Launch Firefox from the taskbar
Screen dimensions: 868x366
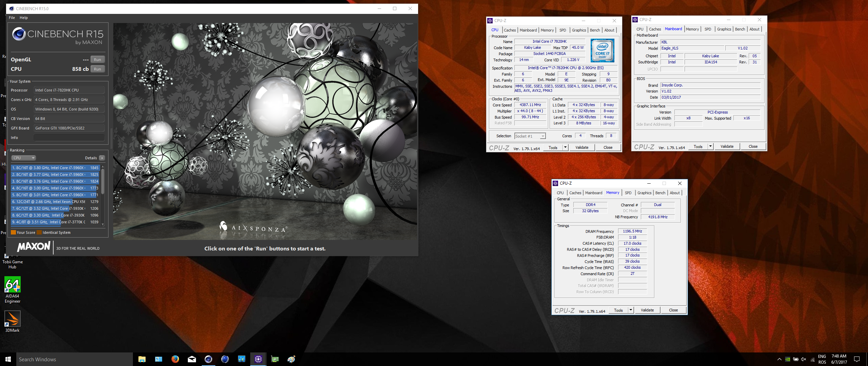point(175,359)
